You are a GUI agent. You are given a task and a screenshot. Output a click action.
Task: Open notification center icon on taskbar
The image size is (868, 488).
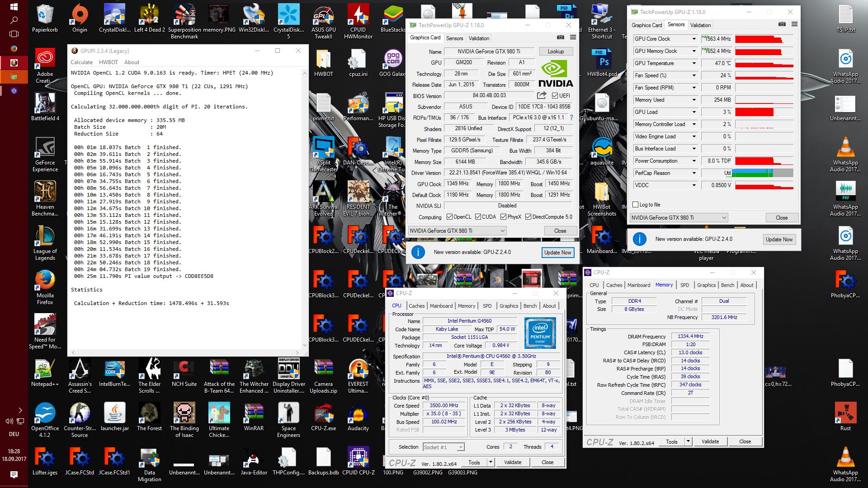click(x=14, y=474)
